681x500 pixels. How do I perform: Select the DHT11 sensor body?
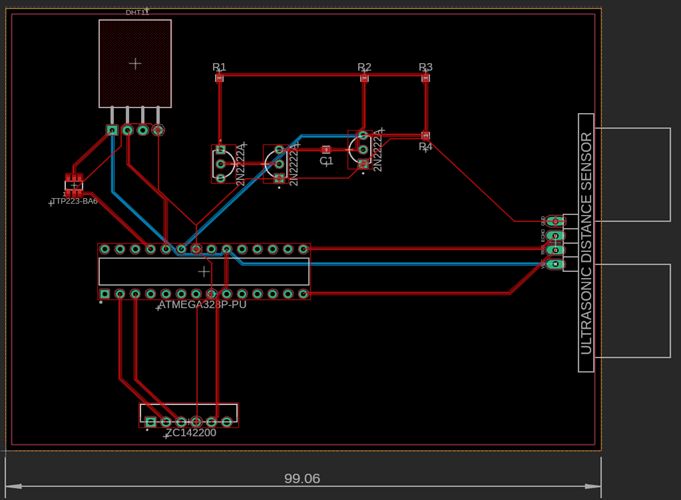135,63
